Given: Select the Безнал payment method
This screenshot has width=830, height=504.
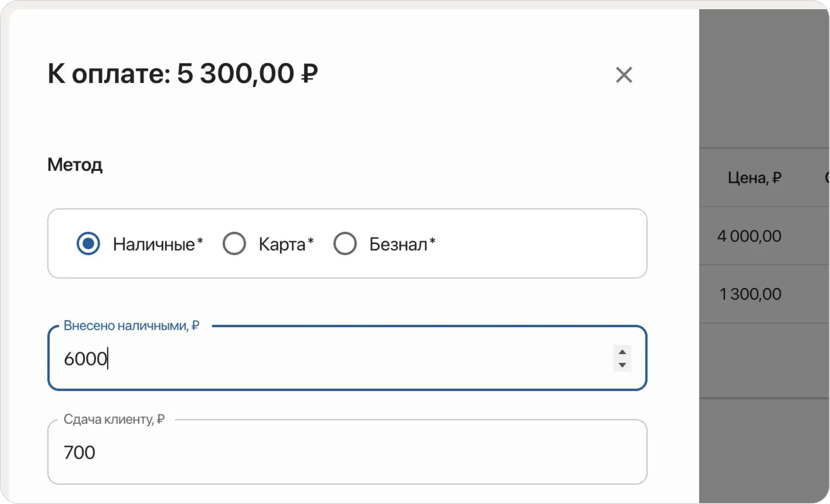Looking at the screenshot, I should pyautogui.click(x=345, y=243).
